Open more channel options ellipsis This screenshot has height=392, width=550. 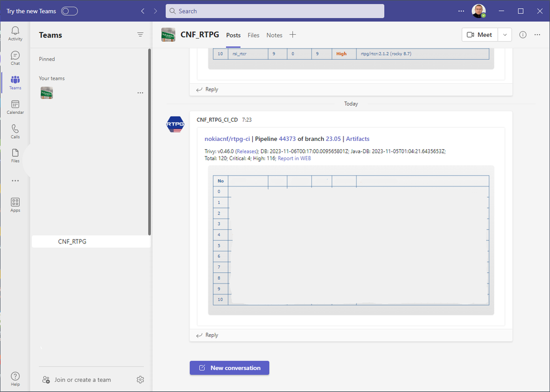click(x=537, y=35)
